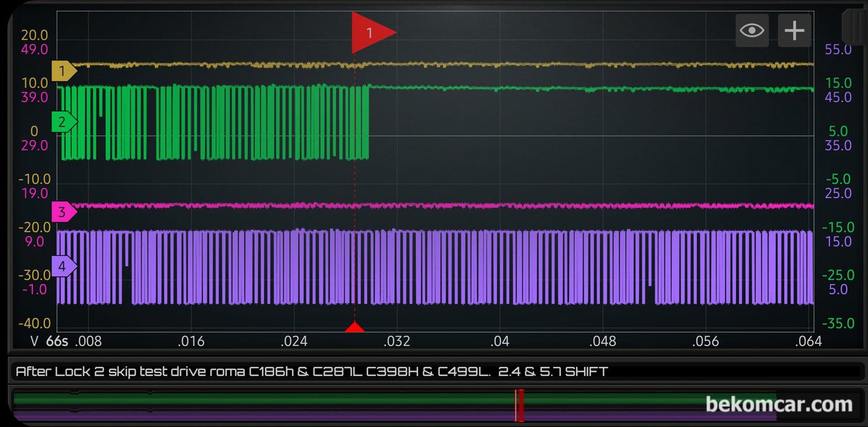
Task: Click the yellow 20.0 voltage scale label
Action: tap(35, 36)
